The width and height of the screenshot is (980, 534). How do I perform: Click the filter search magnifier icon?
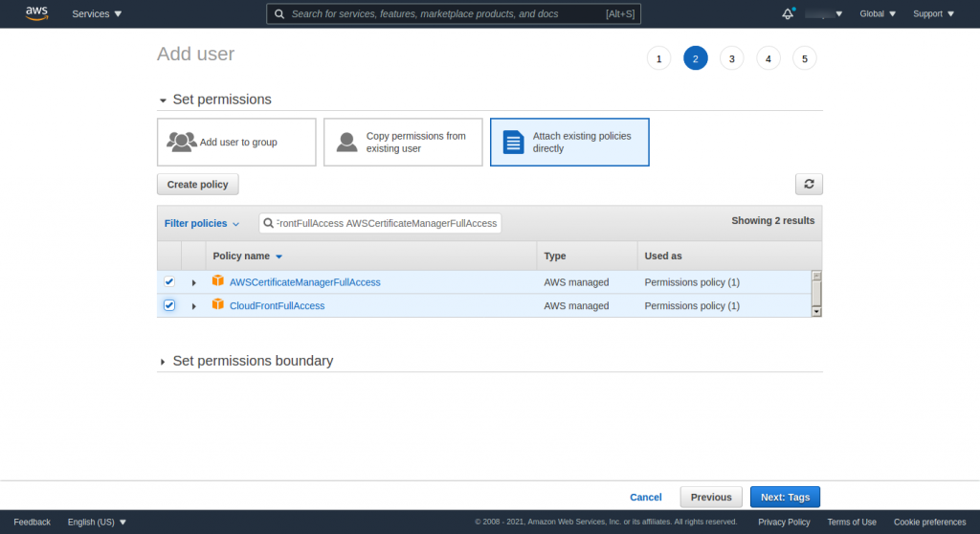[268, 223]
